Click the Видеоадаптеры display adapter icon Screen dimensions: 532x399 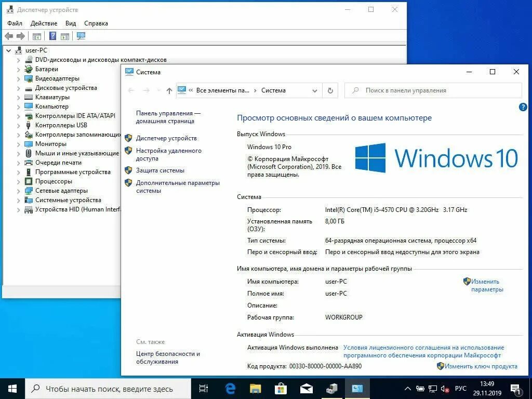tap(29, 78)
